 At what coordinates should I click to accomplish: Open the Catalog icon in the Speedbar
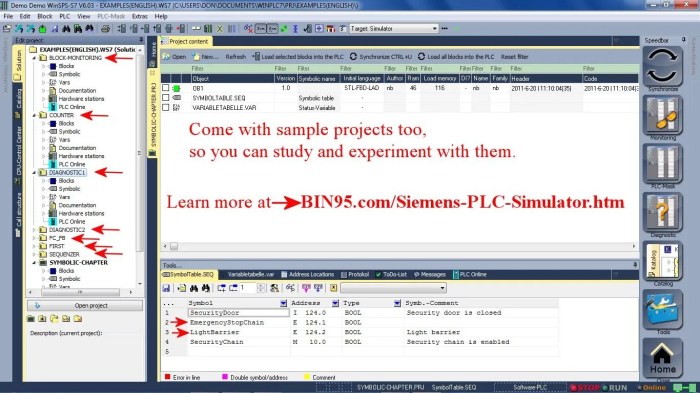pos(662,261)
